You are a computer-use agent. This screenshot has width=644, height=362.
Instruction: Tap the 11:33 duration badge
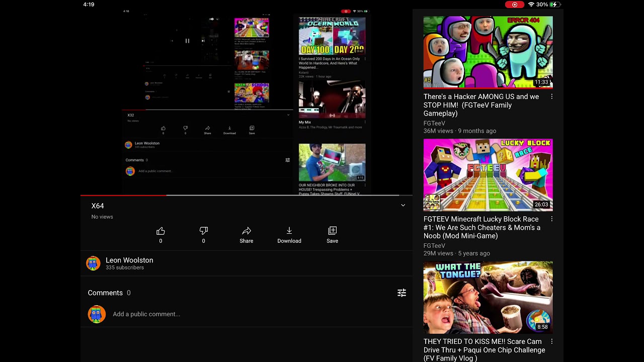pyautogui.click(x=541, y=82)
